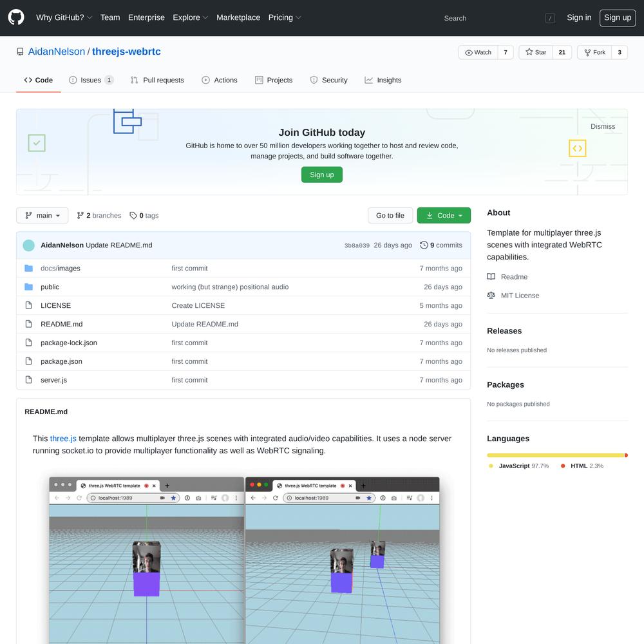The image size is (644, 644).
Task: Click the MIT License scale icon
Action: [491, 296]
